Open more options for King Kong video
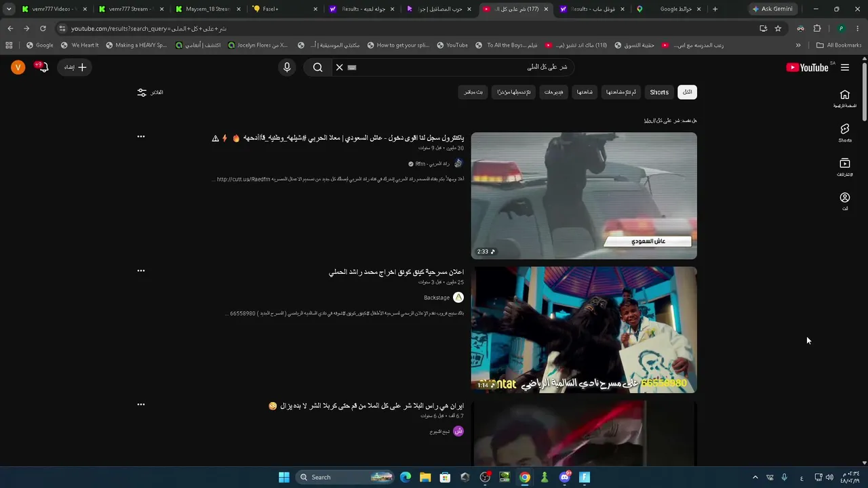This screenshot has height=488, width=868. (x=141, y=270)
